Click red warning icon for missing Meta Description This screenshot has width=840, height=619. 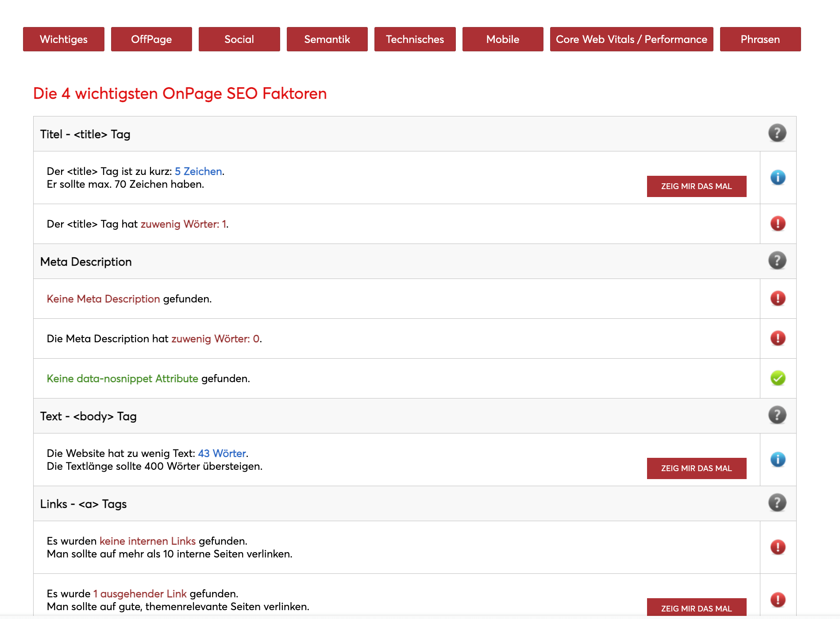[778, 298]
